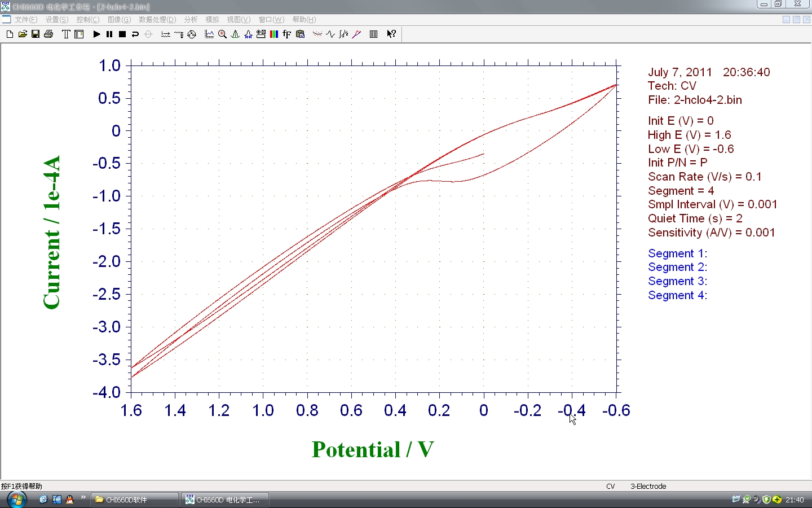Image resolution: width=812 pixels, height=508 pixels.
Task: Click the Integration tool icon
Action: point(343,34)
